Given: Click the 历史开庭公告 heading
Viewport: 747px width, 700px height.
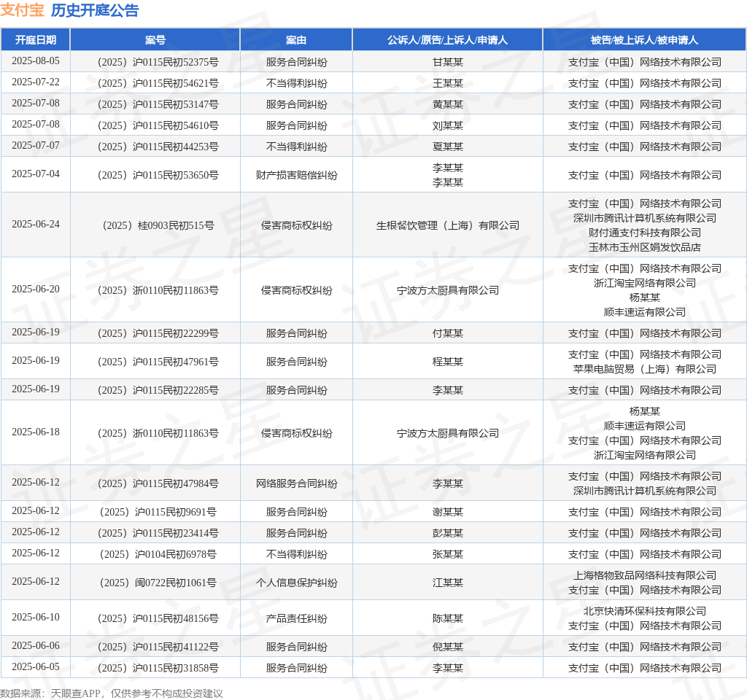Looking at the screenshot, I should [x=95, y=10].
